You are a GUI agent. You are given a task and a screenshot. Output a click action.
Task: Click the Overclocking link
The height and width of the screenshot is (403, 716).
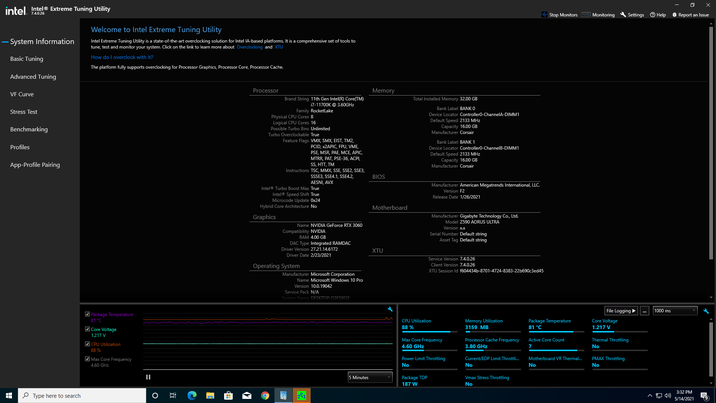coord(249,47)
